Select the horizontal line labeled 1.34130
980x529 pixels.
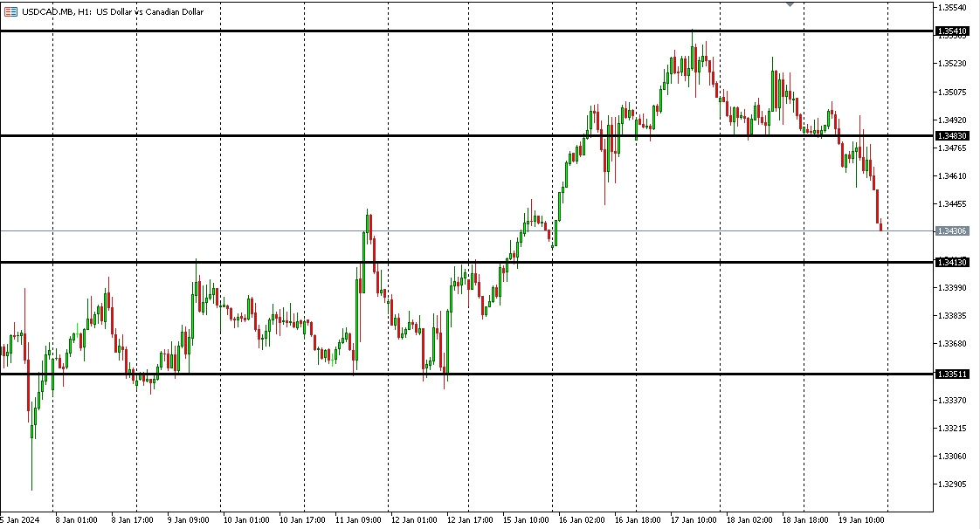pos(466,262)
